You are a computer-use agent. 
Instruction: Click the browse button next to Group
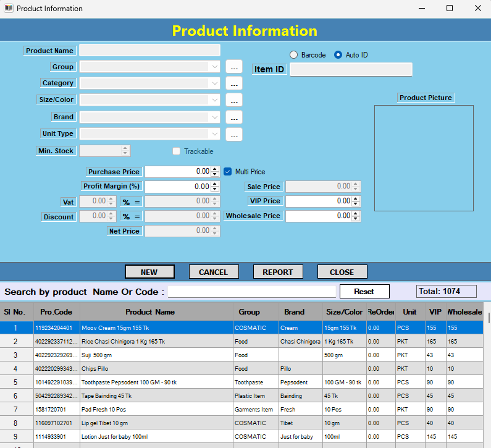[234, 67]
